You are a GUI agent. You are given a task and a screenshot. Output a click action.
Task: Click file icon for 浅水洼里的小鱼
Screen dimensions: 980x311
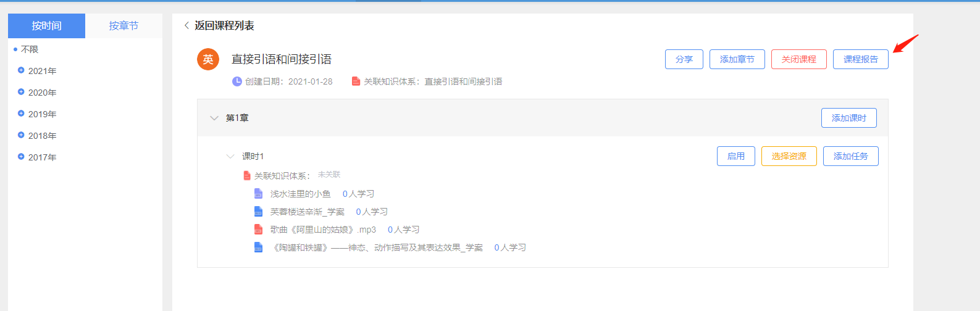[259, 194]
